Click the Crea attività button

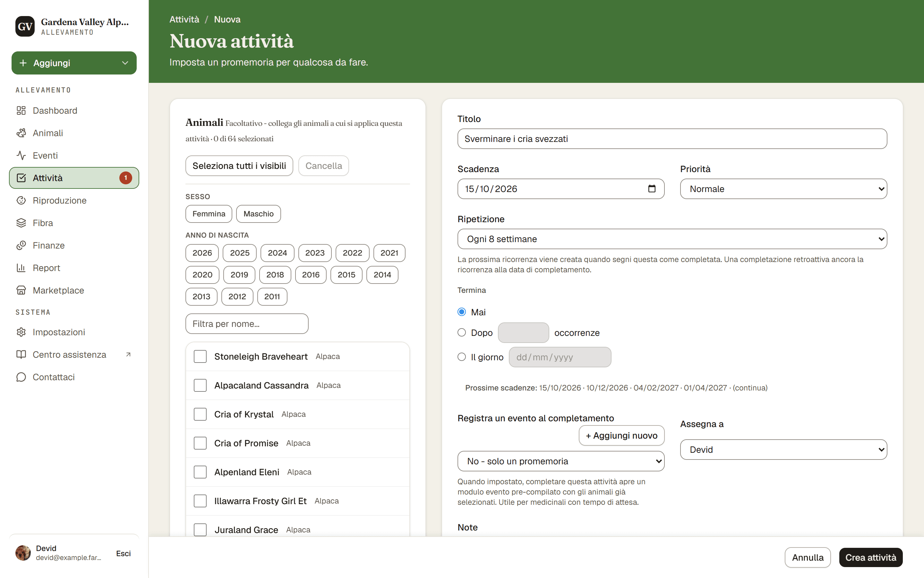pyautogui.click(x=870, y=557)
